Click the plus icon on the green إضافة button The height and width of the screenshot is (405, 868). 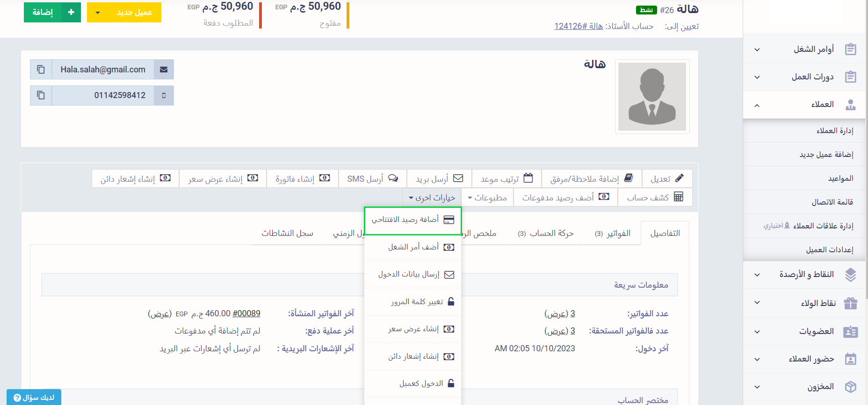click(x=71, y=12)
